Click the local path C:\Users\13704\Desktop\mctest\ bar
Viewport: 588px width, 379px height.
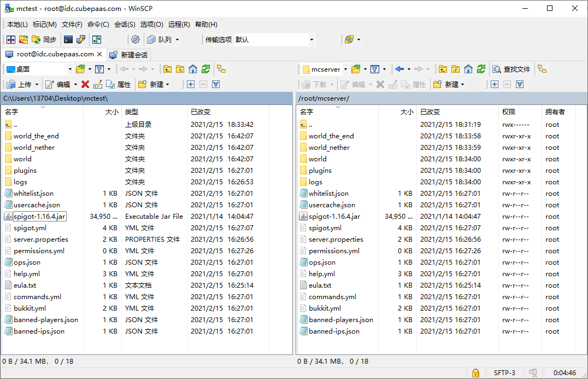point(146,98)
